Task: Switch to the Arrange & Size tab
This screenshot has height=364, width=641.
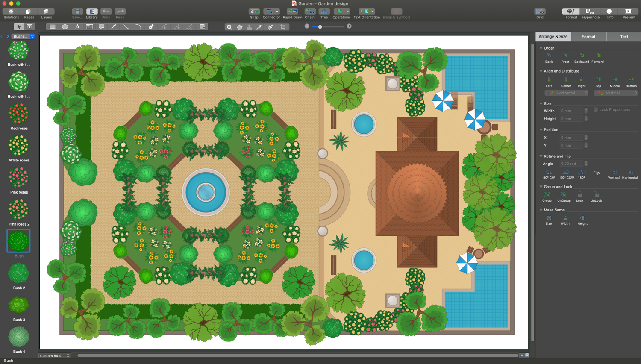Action: pos(553,37)
